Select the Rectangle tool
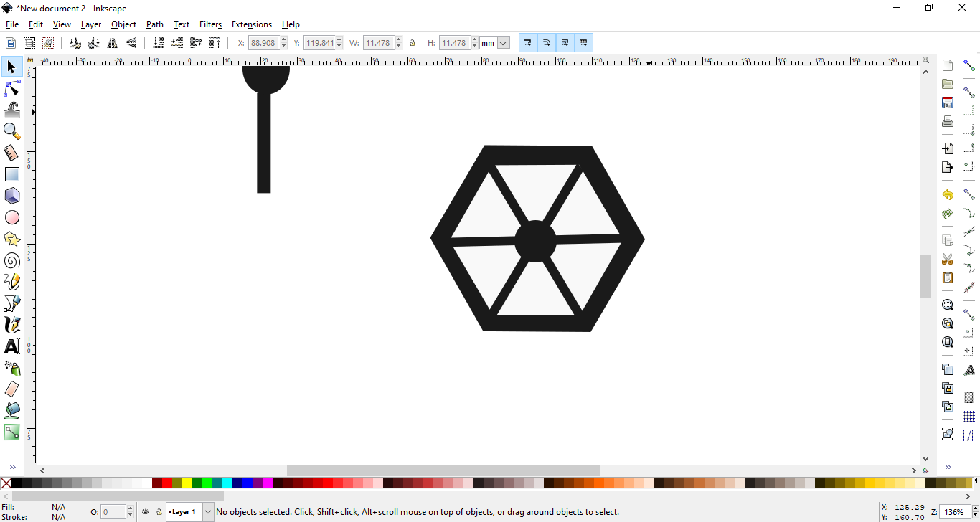 click(x=11, y=174)
